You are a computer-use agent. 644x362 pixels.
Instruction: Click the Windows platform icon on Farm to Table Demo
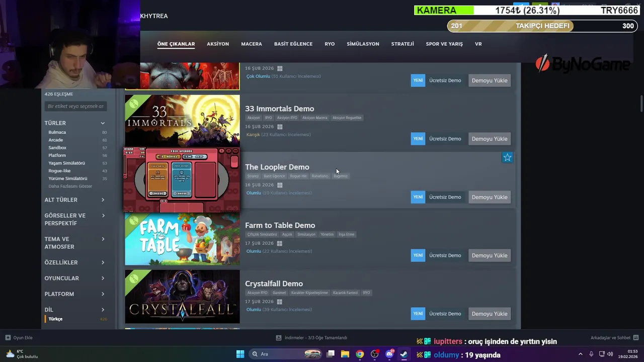tap(280, 243)
